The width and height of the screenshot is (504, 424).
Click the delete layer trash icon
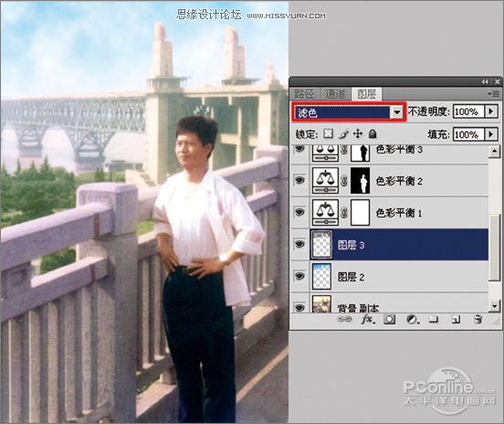[478, 320]
